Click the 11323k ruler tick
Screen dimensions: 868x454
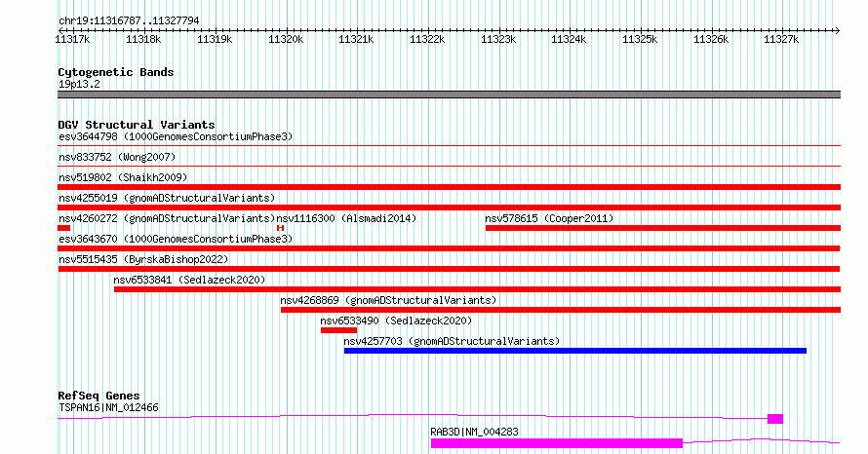[498, 39]
